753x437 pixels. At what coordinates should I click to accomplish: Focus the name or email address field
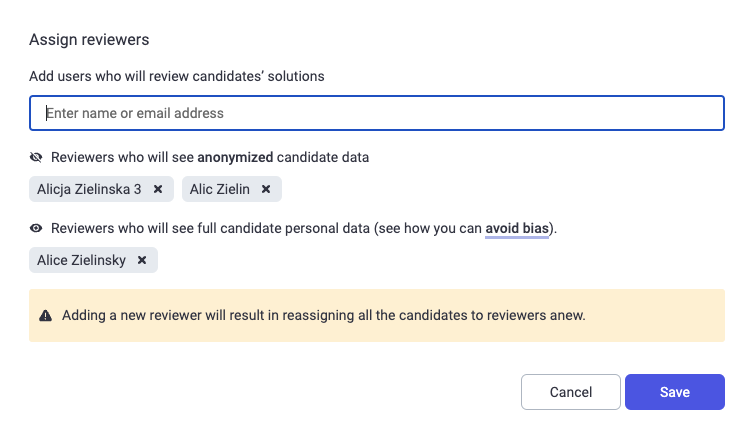[377, 113]
